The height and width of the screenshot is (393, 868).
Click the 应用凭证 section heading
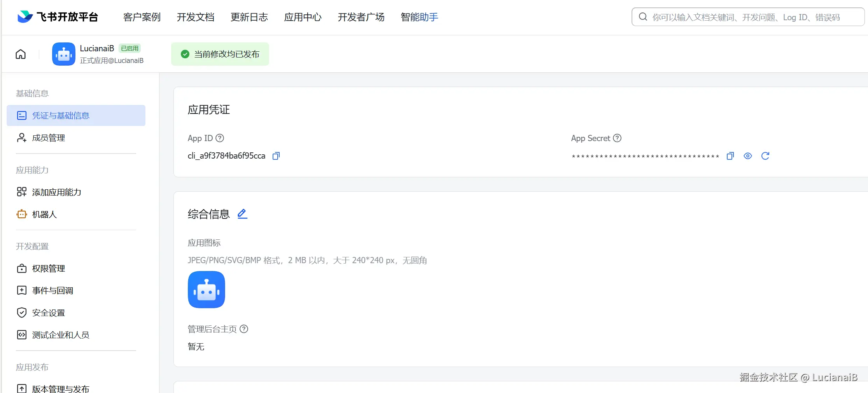tap(209, 110)
